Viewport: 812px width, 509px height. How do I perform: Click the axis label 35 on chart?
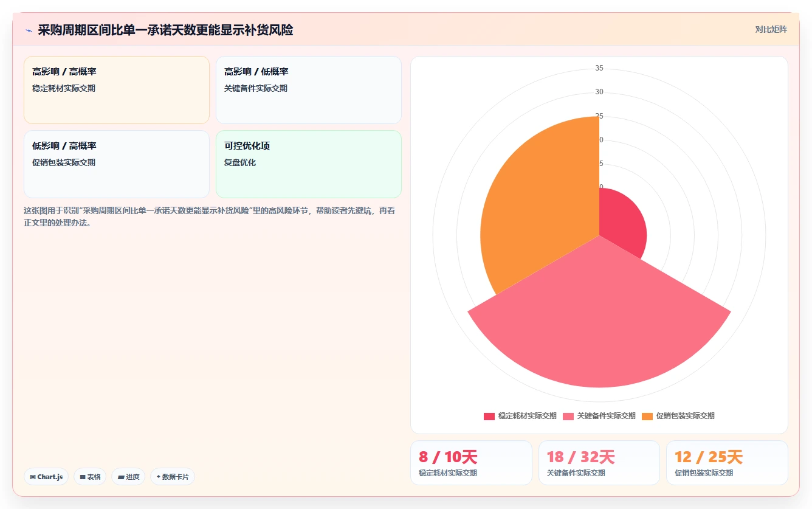(599, 68)
